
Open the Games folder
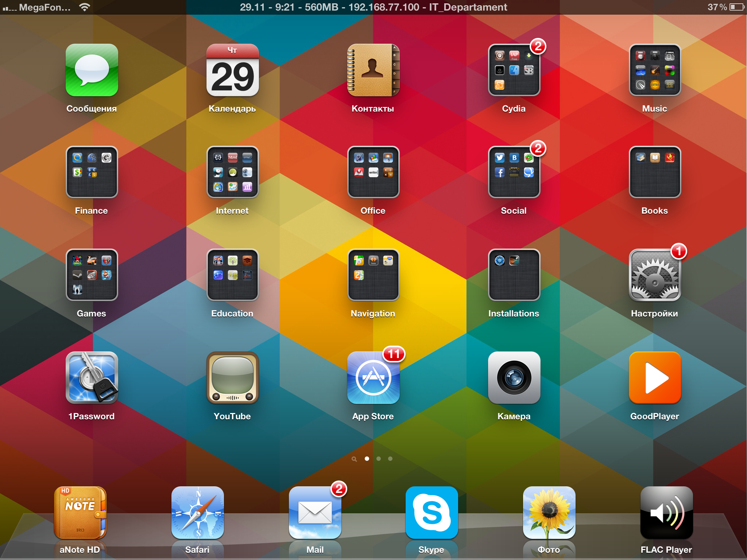tap(92, 275)
